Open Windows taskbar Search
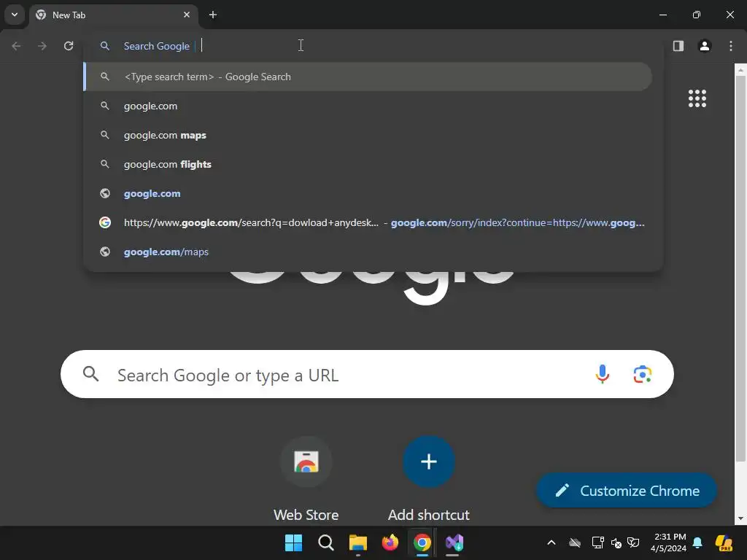Image resolution: width=747 pixels, height=560 pixels. tap(326, 542)
